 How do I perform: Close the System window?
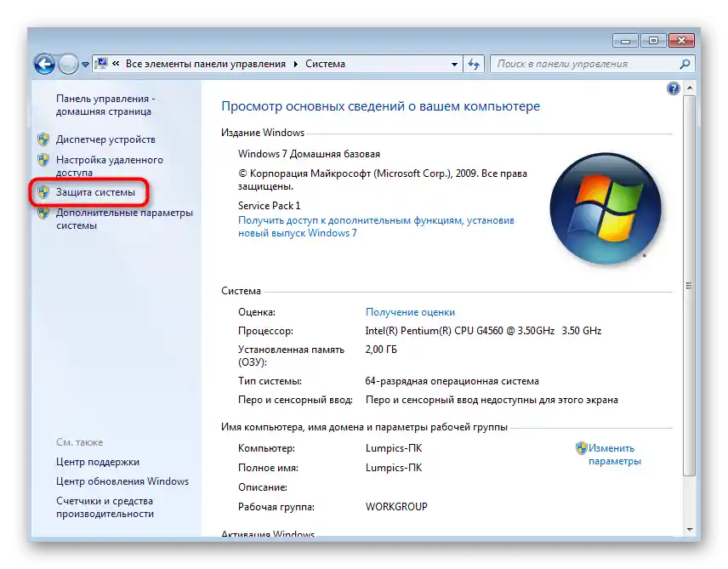pyautogui.click(x=681, y=41)
